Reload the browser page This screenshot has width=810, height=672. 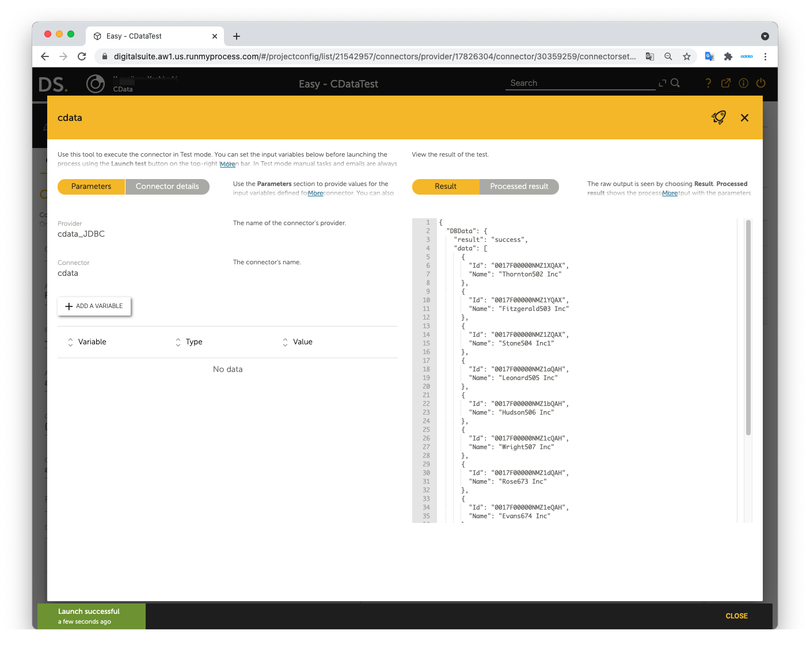click(82, 56)
